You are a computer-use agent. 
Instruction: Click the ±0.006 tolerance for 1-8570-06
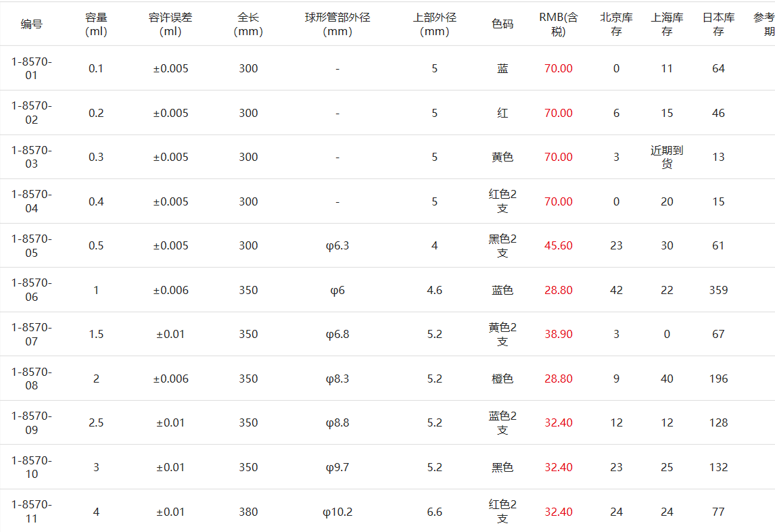click(170, 290)
